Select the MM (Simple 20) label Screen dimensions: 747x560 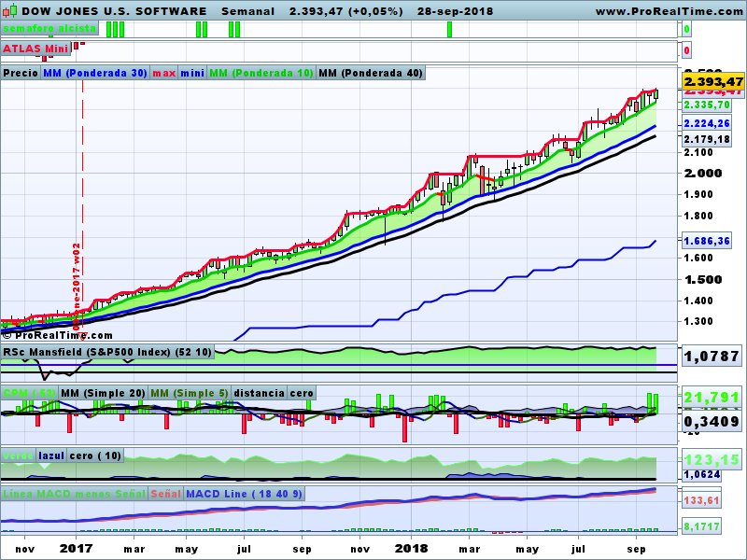pyautogui.click(x=103, y=393)
